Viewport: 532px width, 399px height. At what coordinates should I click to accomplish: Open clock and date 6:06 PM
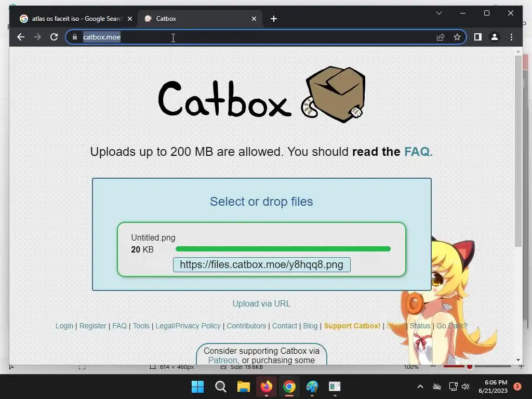(x=493, y=387)
